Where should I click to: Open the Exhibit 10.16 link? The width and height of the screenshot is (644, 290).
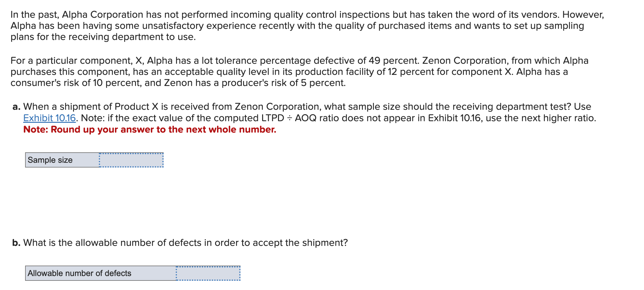pos(50,118)
